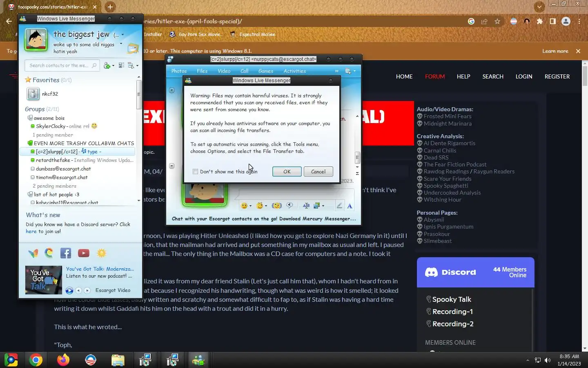This screenshot has height=368, width=588.
Task: Click the browser page vertical scrollbar
Action: (585, 76)
